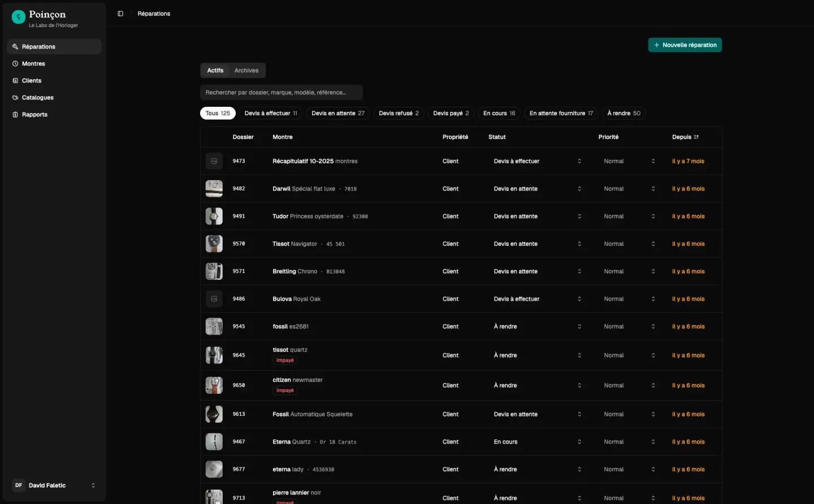Open Priorité dropdown for Bulova Royal Oak
The width and height of the screenshot is (814, 504).
coord(630,299)
